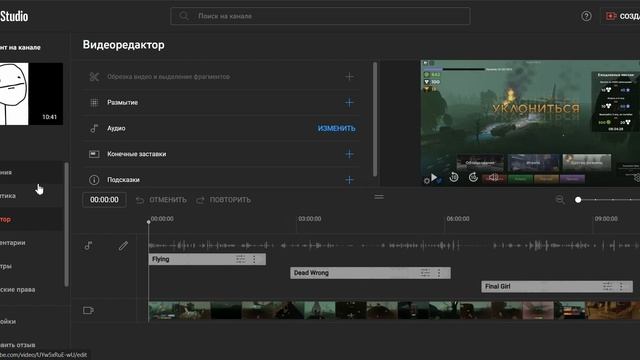Click the Размытие blur grid icon

click(x=94, y=102)
